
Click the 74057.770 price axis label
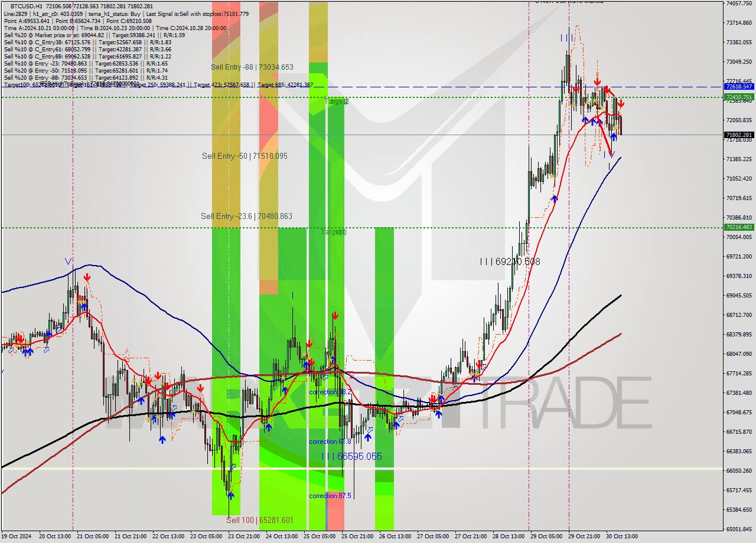(x=739, y=4)
